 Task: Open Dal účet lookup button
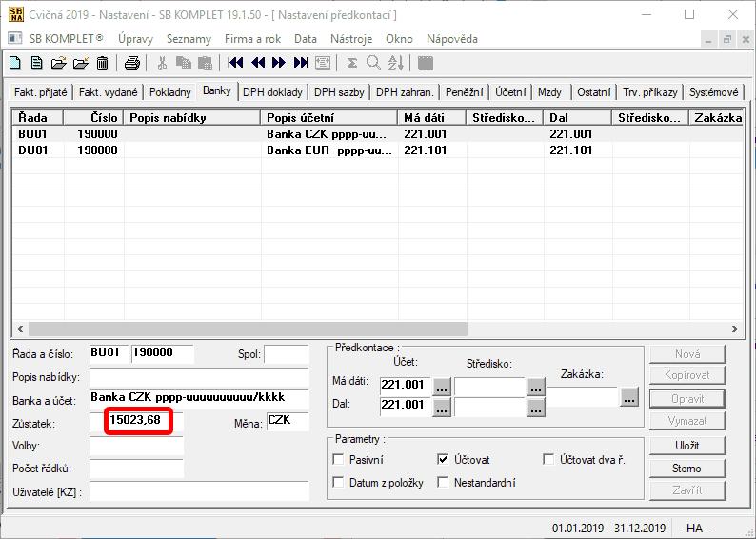point(442,408)
